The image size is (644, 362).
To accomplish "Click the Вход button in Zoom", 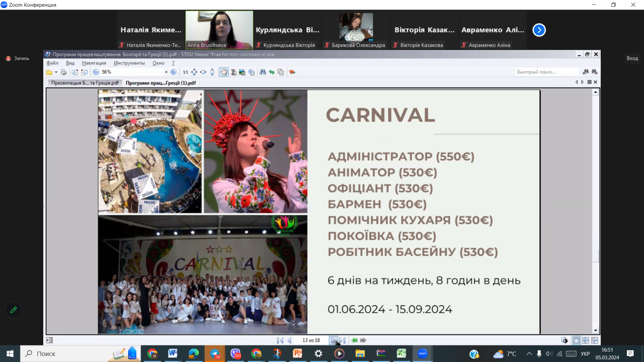I will coord(632,58).
